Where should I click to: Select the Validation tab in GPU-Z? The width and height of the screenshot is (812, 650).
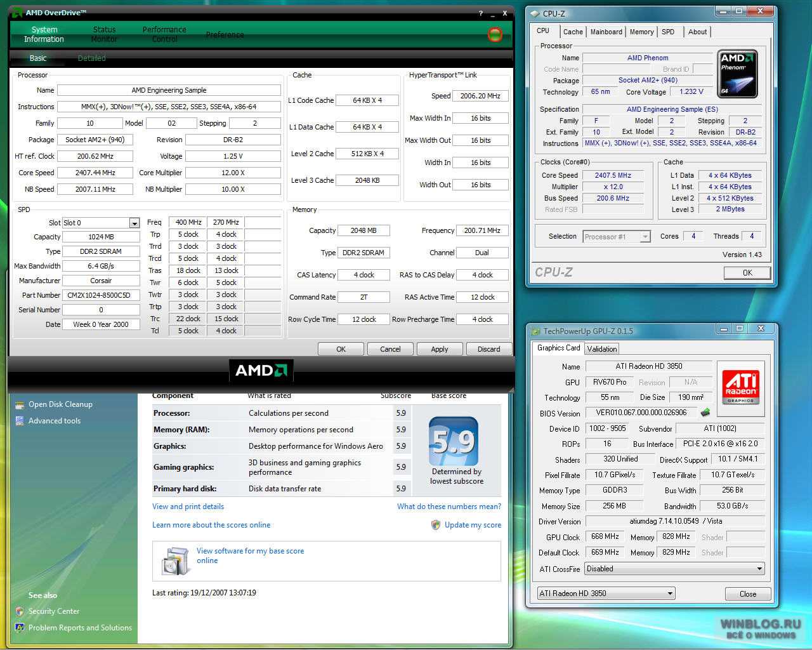pyautogui.click(x=601, y=348)
